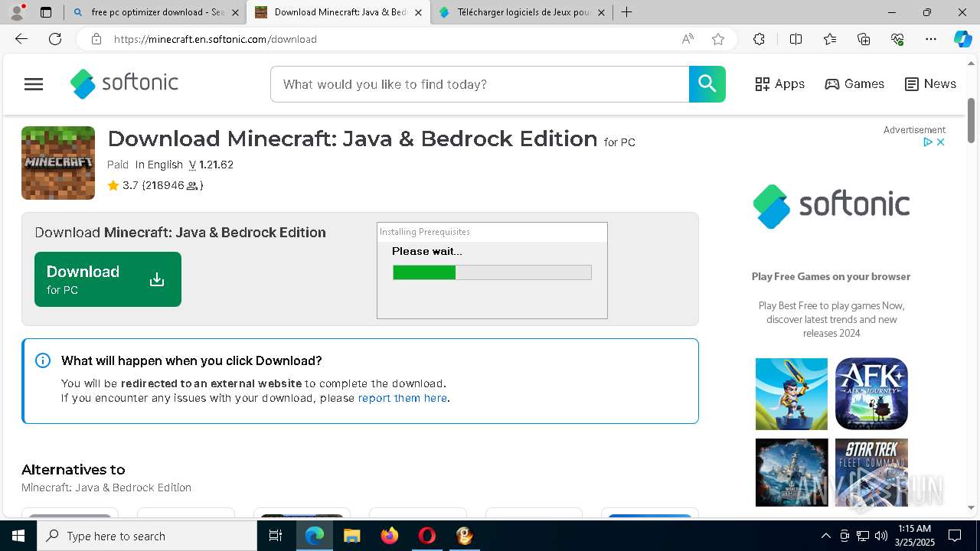The image size is (980, 551).
Task: Launch Firefox from the taskbar
Action: 389,536
